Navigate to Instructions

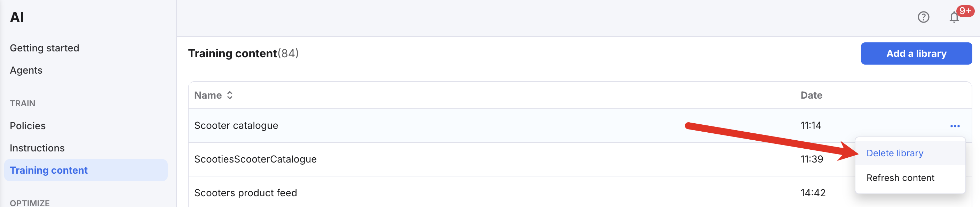(x=37, y=148)
